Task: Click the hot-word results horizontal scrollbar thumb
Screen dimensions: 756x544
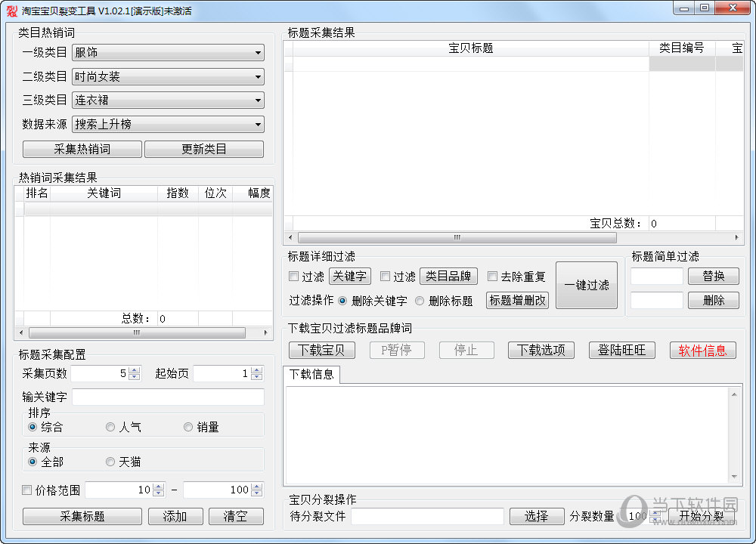Action: coord(137,332)
